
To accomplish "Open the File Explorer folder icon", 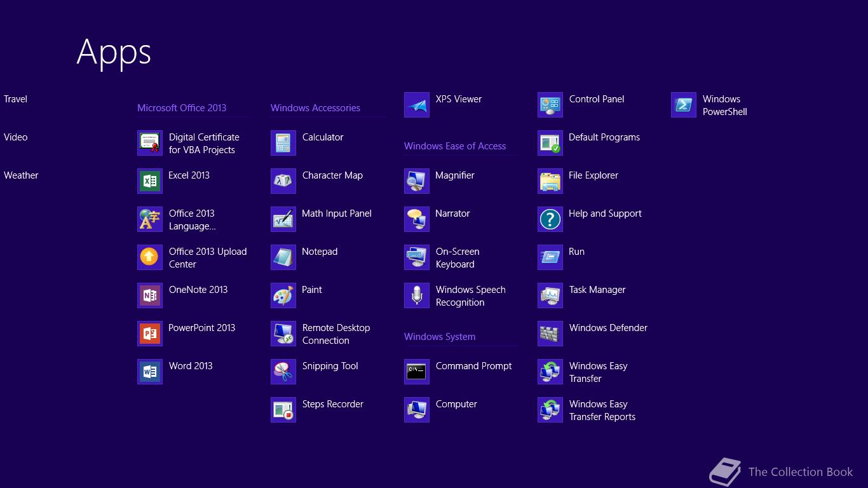I will [x=550, y=181].
